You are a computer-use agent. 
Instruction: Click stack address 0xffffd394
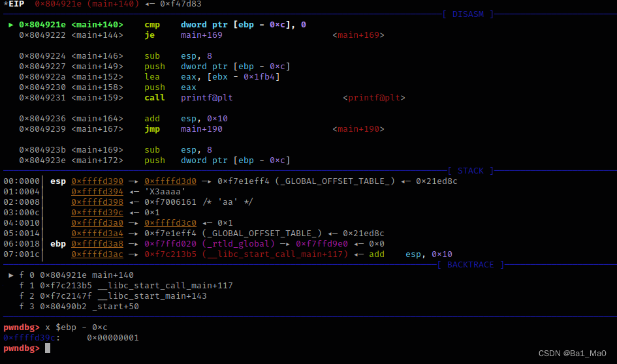click(x=97, y=191)
